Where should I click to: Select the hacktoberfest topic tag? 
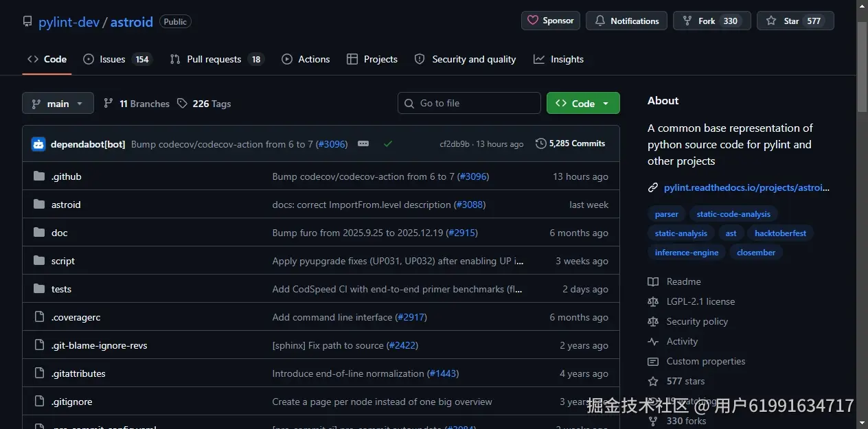(780, 233)
